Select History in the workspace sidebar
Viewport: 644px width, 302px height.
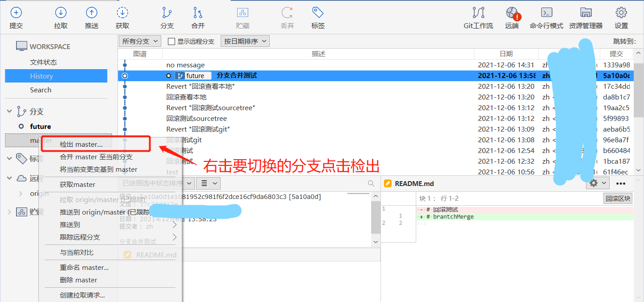click(56, 76)
